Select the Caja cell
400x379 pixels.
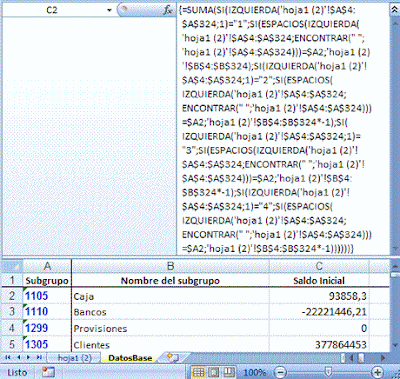tap(170, 296)
